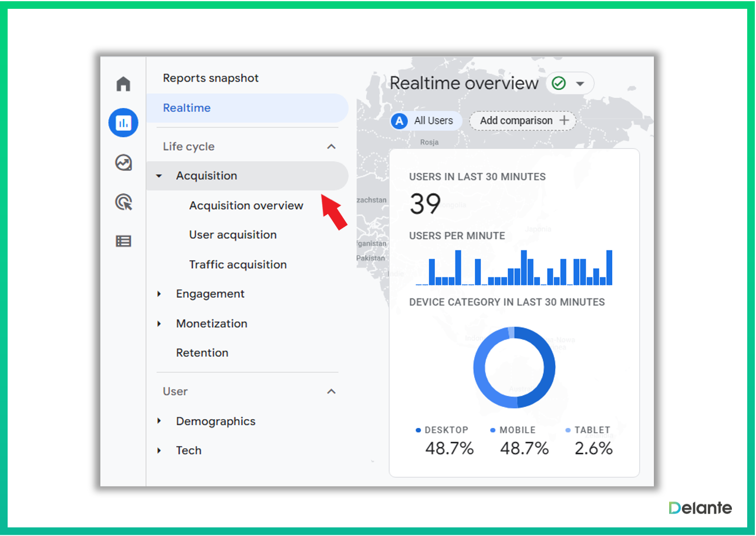Open Acquisition overview report
This screenshot has width=756, height=536.
pos(246,206)
